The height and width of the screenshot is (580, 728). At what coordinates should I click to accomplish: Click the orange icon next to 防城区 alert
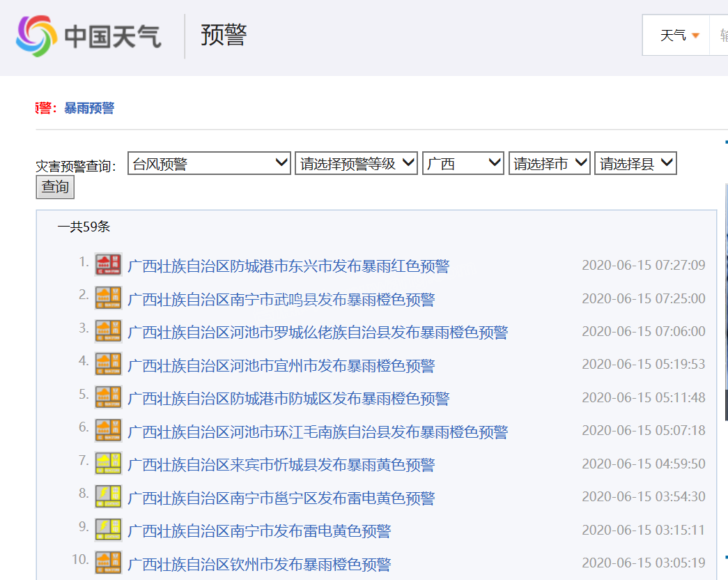click(108, 397)
